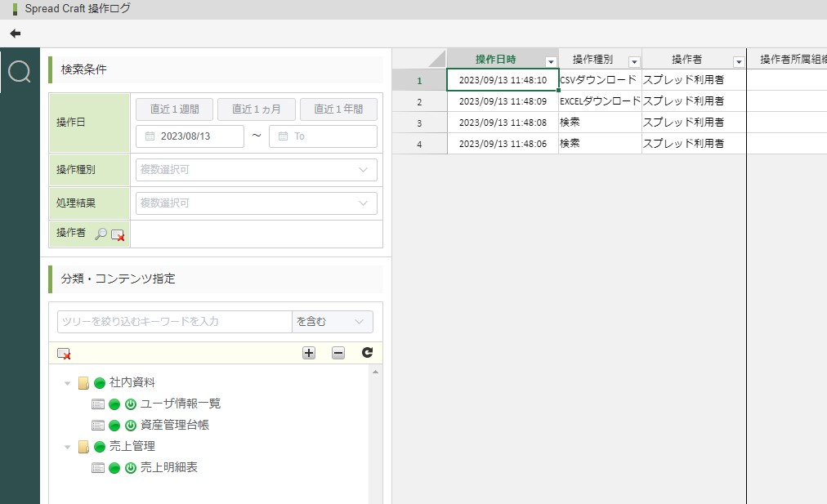Clear tree selection icon above tree
Viewport: 827px width, 504px height.
click(64, 353)
